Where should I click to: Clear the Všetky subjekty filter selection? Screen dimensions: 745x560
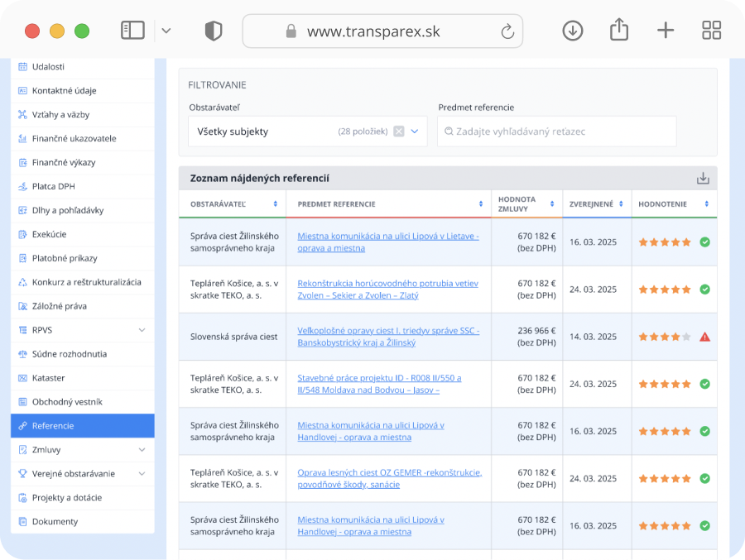[x=399, y=132]
